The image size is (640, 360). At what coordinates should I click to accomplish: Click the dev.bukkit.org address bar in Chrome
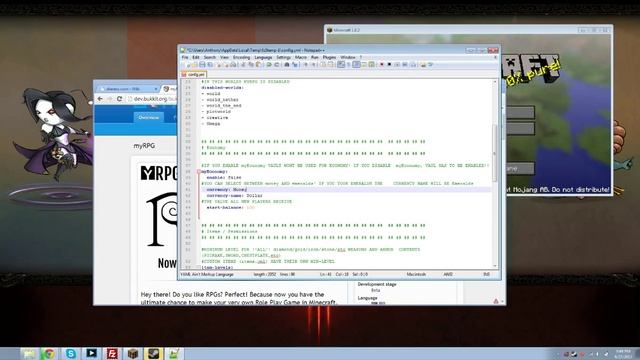[151, 99]
